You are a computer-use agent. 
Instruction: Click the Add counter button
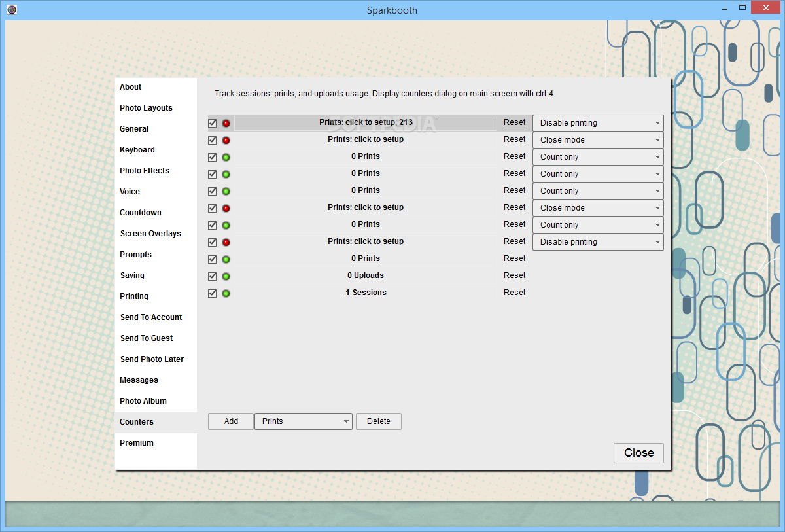click(x=231, y=421)
